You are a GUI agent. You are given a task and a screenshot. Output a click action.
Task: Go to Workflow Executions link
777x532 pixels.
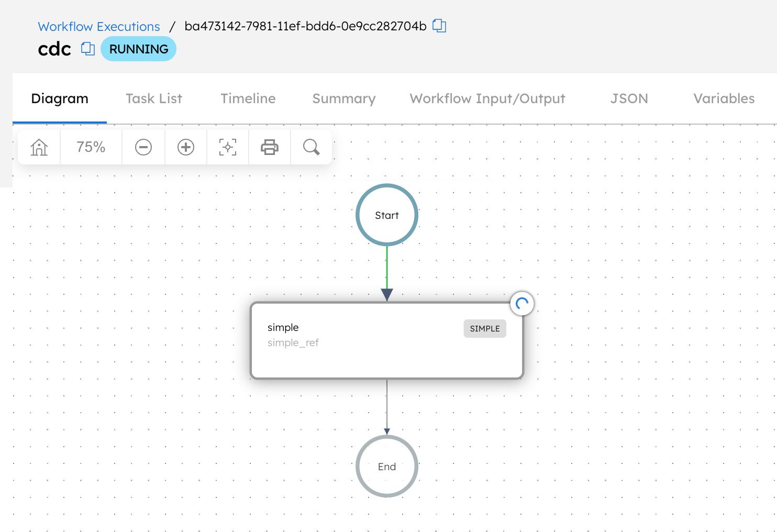tap(99, 27)
